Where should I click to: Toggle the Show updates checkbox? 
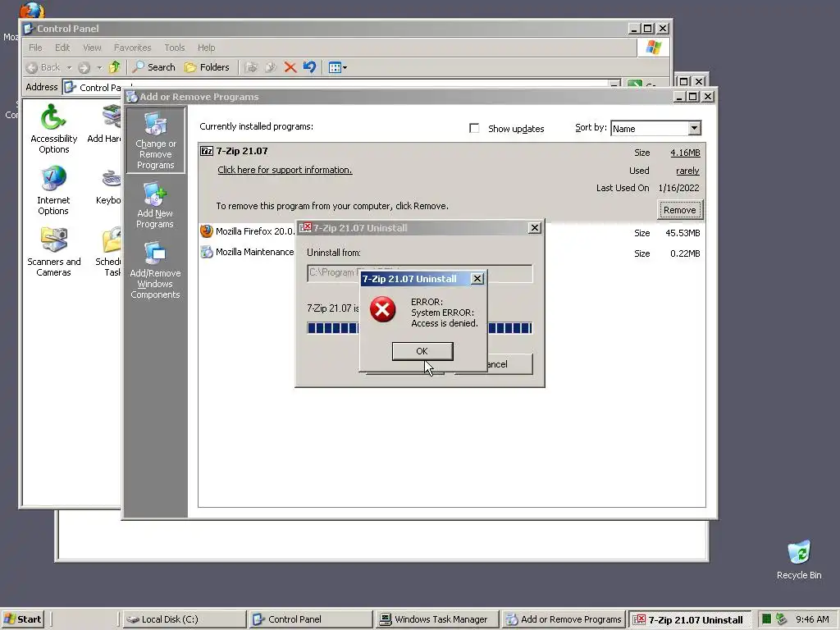click(x=474, y=128)
